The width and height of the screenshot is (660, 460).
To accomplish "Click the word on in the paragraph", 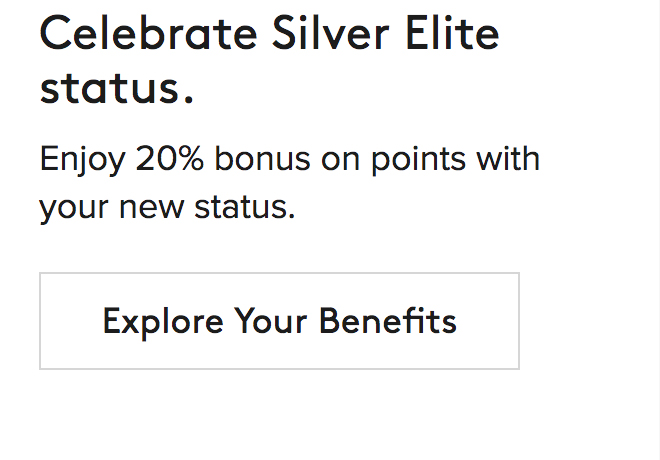I will pos(340,160).
